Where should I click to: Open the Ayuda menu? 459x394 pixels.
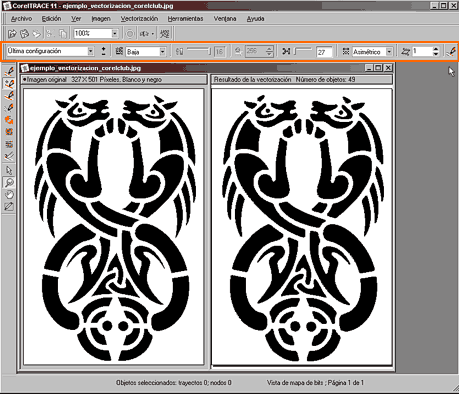pyautogui.click(x=256, y=19)
